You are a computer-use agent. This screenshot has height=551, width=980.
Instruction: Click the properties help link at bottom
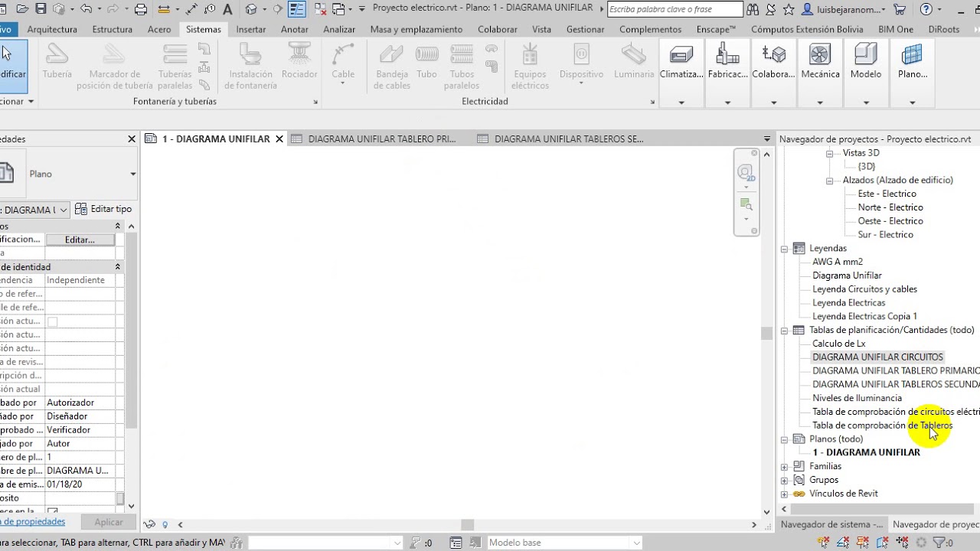32,522
